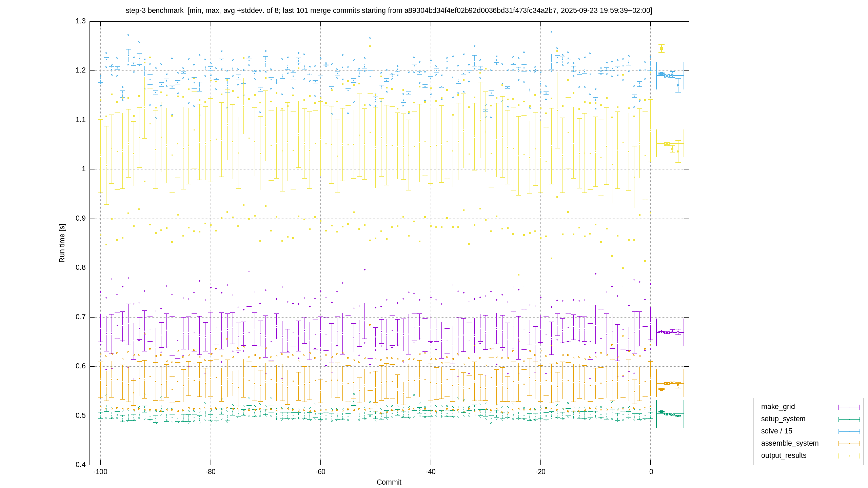Click the 0 tick on commit axis
The width and height of the screenshot is (868, 488).
click(x=651, y=472)
